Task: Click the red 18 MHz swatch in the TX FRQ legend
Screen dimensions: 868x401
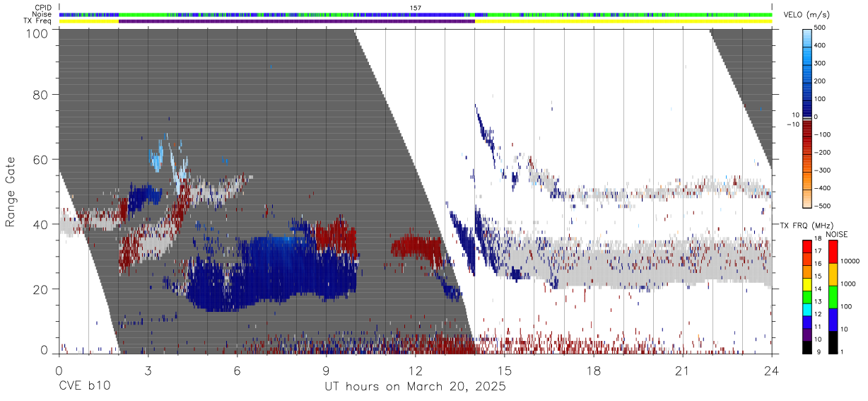Action: (807, 246)
